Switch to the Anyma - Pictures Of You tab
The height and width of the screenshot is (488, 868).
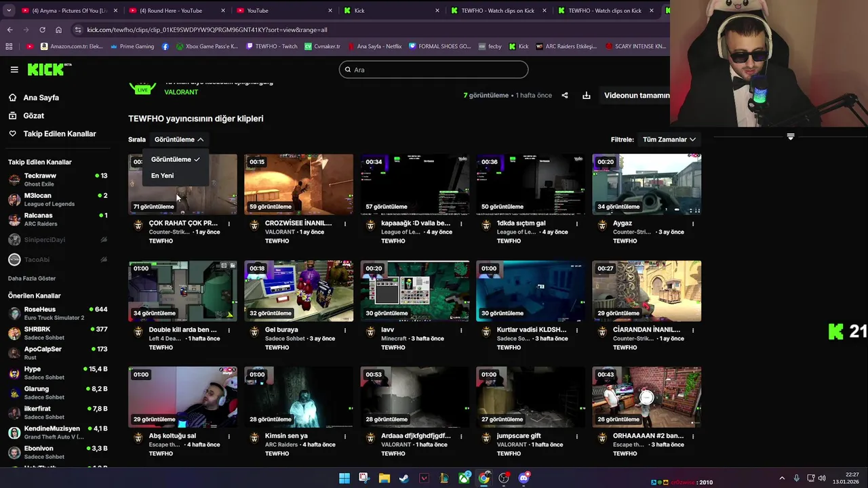point(70,11)
